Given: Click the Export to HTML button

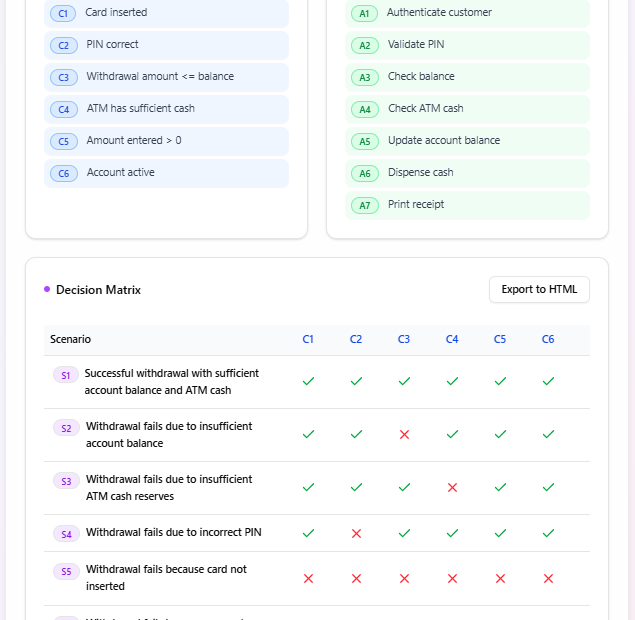Looking at the screenshot, I should tap(539, 289).
